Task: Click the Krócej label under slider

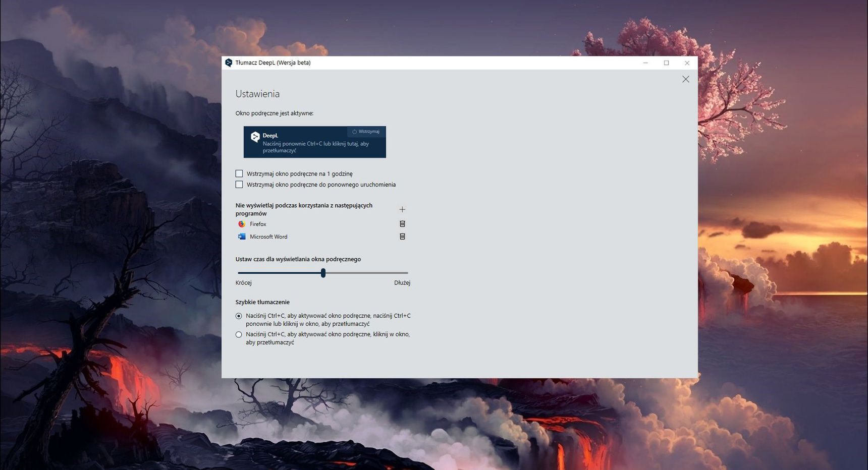Action: [x=243, y=283]
